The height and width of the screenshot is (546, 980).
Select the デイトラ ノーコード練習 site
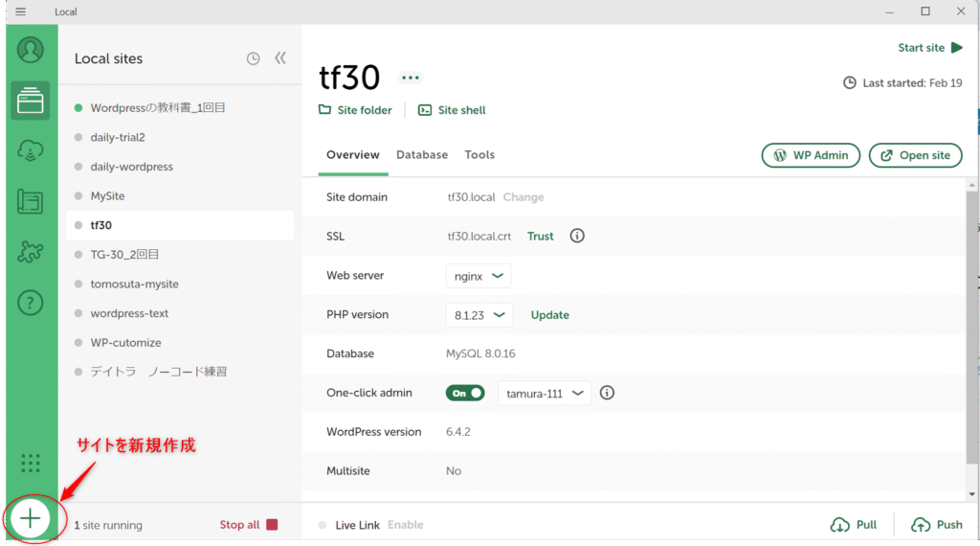coord(180,372)
